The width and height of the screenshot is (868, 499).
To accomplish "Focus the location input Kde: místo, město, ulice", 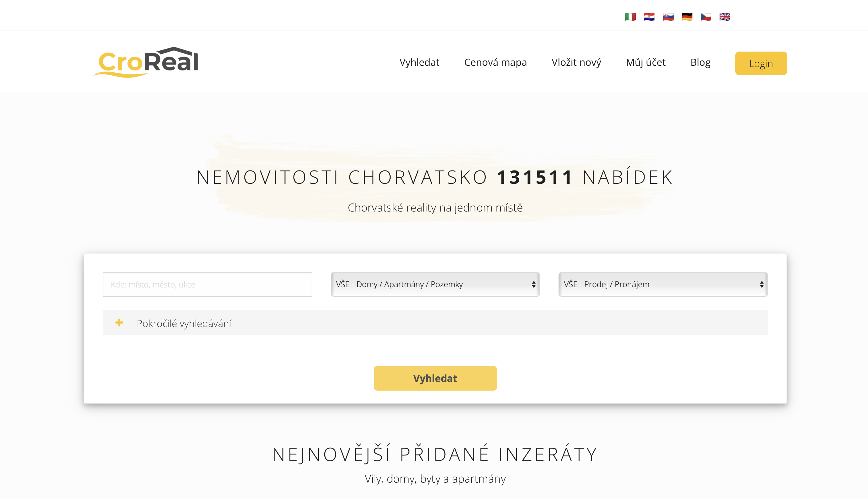I will pyautogui.click(x=207, y=284).
